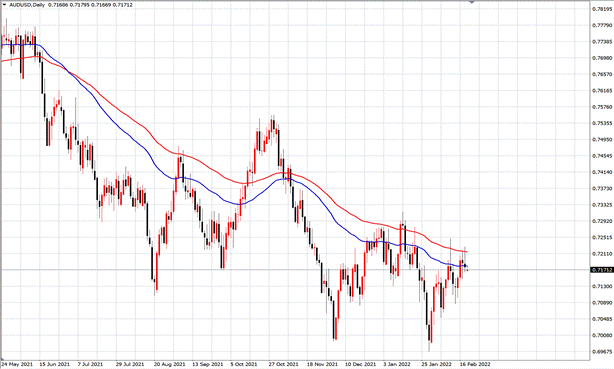Click the 3 Jan 2022 date label
Screen dimensions: 614x369
pyautogui.click(x=397, y=364)
